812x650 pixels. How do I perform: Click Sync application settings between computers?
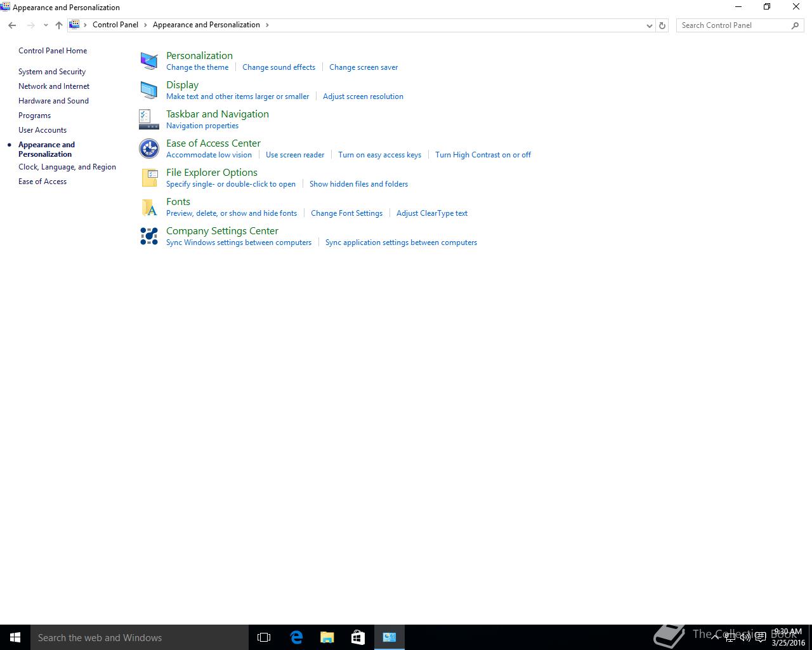pos(401,242)
